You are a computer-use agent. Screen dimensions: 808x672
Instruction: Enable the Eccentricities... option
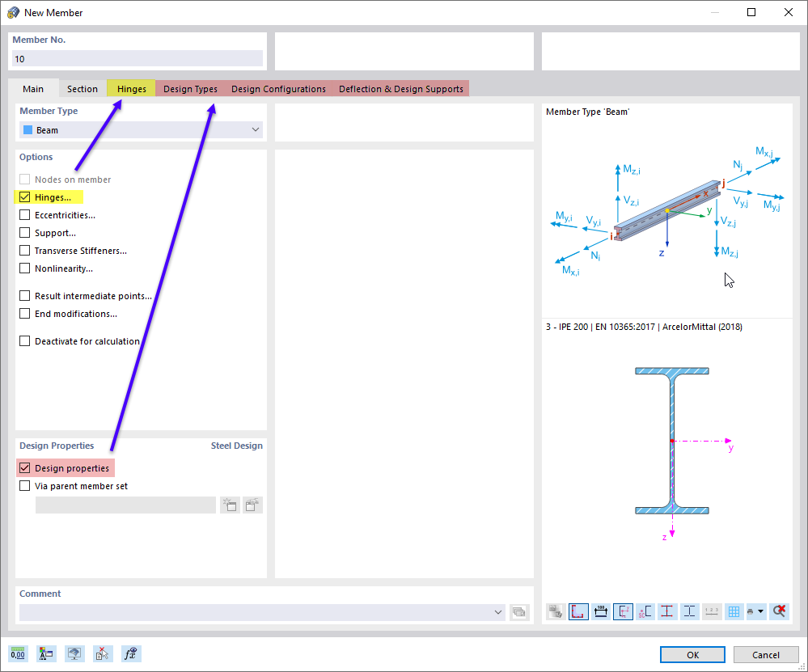[x=25, y=215]
